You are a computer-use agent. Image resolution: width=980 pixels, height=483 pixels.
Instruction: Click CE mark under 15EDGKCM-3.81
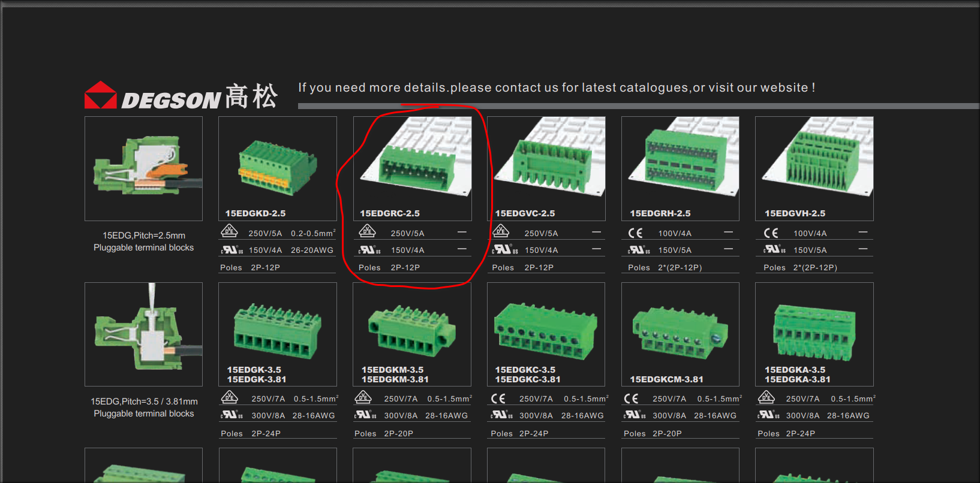[x=631, y=399]
